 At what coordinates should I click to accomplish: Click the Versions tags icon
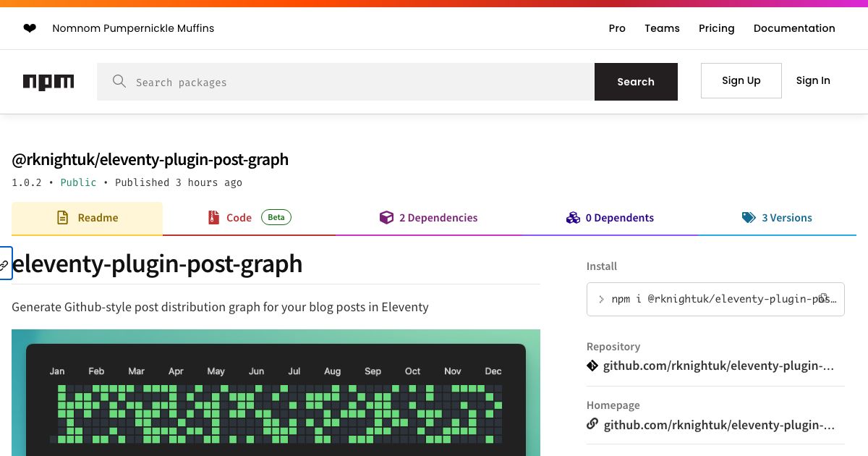[x=749, y=217]
